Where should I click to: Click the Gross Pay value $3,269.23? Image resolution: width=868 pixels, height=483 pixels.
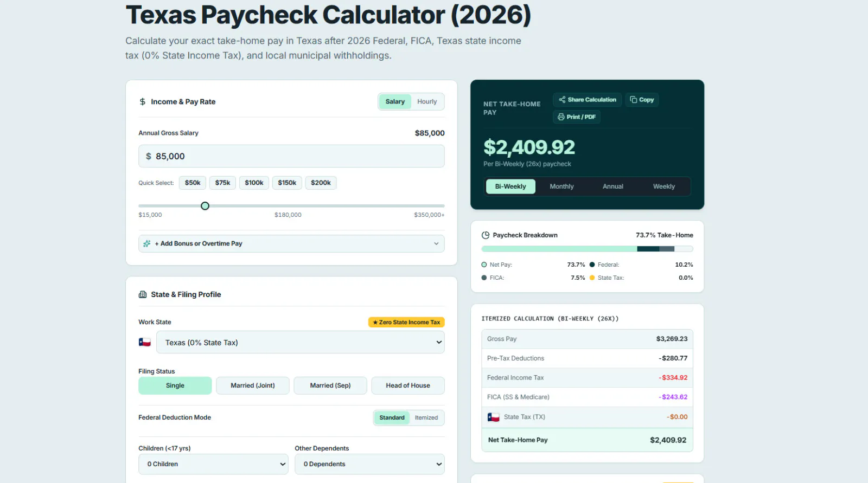[672, 339]
